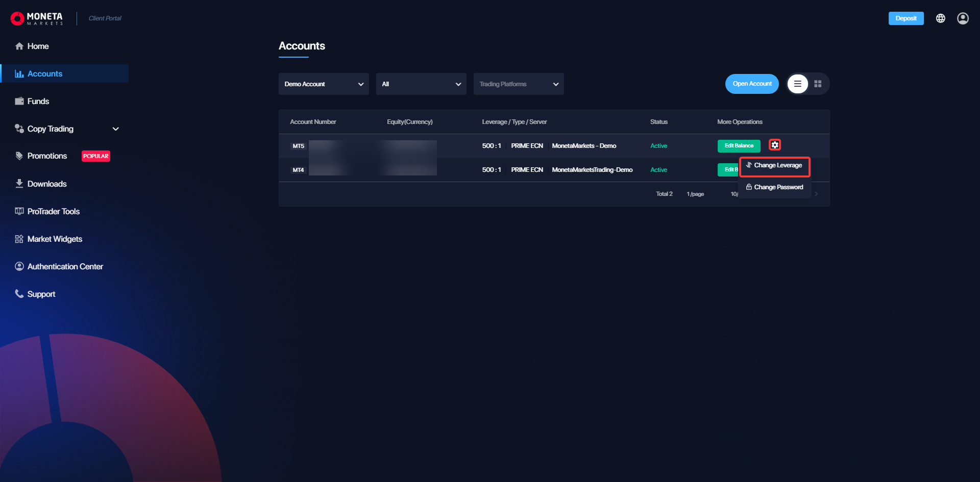980x482 pixels.
Task: Click the ProTrader Tools icon
Action: coord(19,211)
